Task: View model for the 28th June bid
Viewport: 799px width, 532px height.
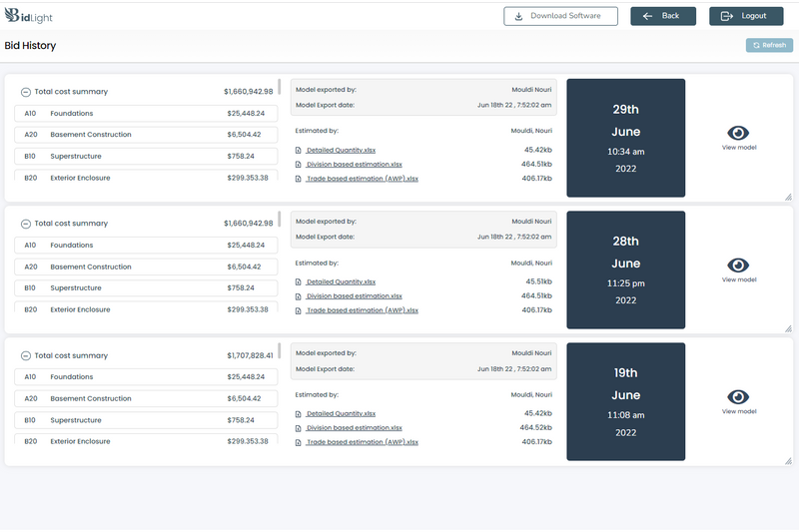Action: 738,269
